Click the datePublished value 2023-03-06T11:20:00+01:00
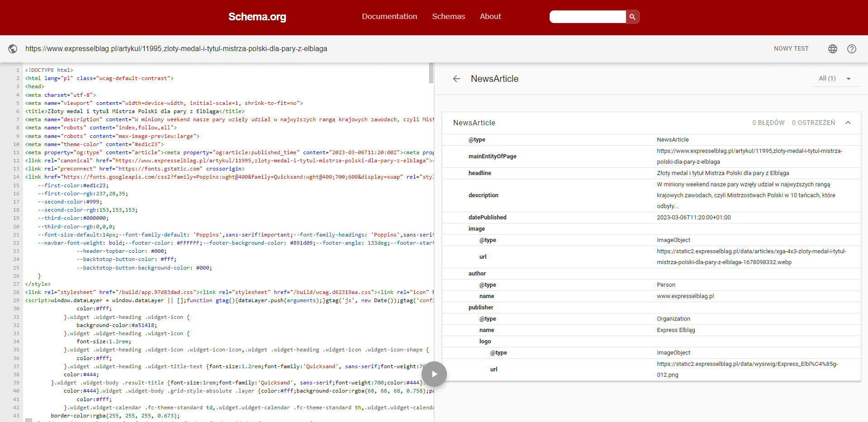This screenshot has width=868, height=422. pos(693,218)
